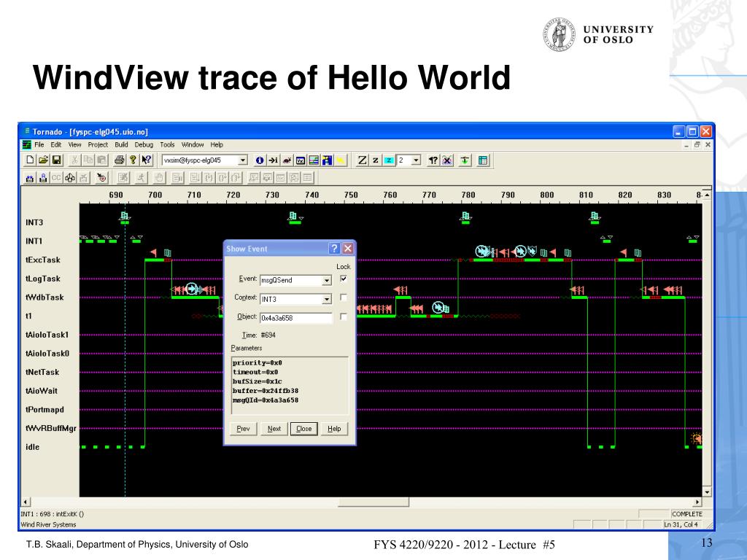Click the horizontal scrollbar thumb
Image resolution: width=747 pixels, height=560 pixels.
(x=373, y=502)
